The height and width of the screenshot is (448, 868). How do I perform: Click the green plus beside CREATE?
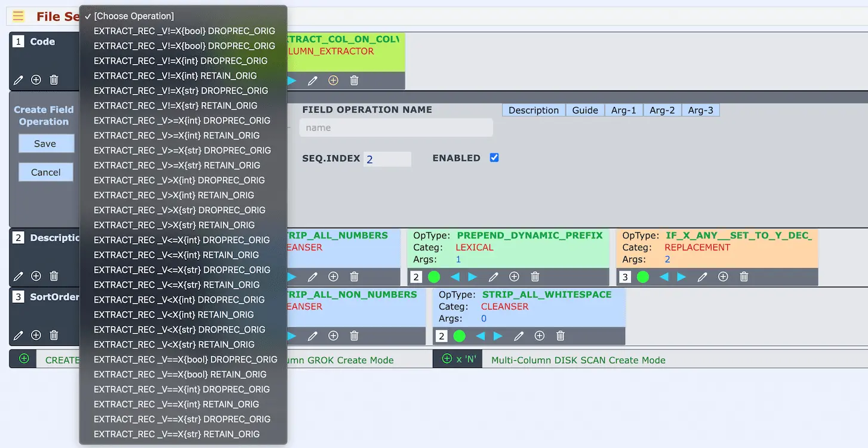[x=24, y=359]
